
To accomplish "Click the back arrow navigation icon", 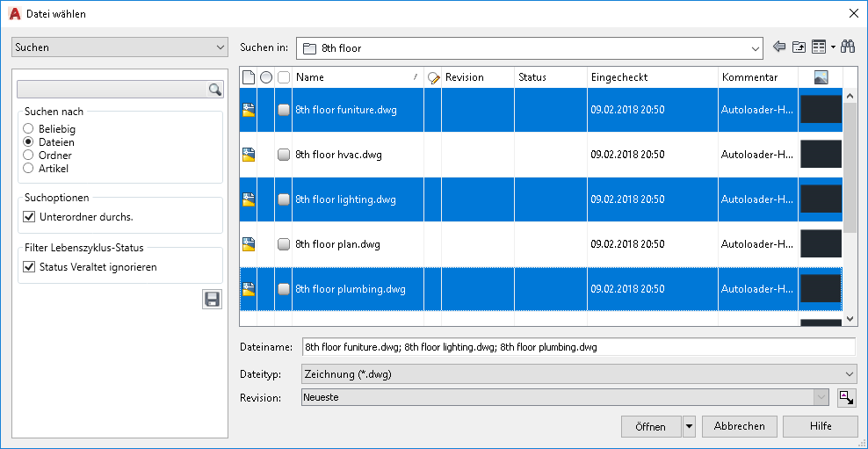I will [779, 47].
